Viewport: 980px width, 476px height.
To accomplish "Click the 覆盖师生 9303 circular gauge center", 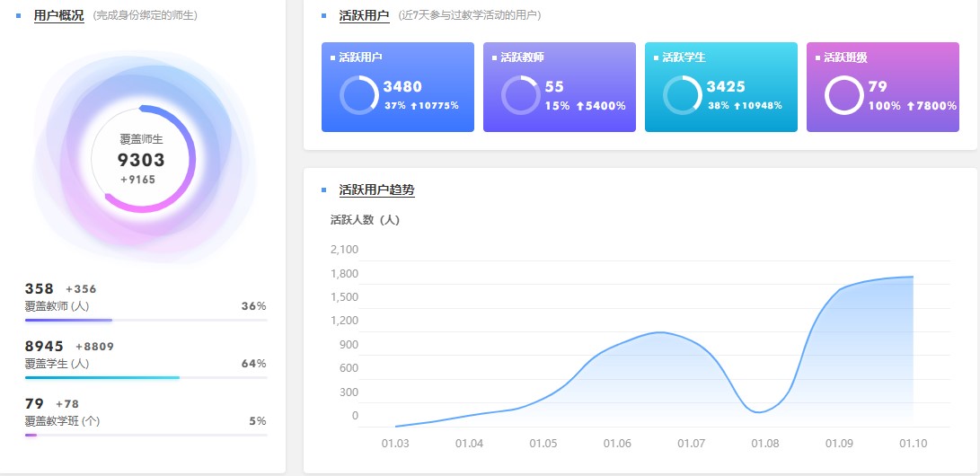I will pos(143,160).
